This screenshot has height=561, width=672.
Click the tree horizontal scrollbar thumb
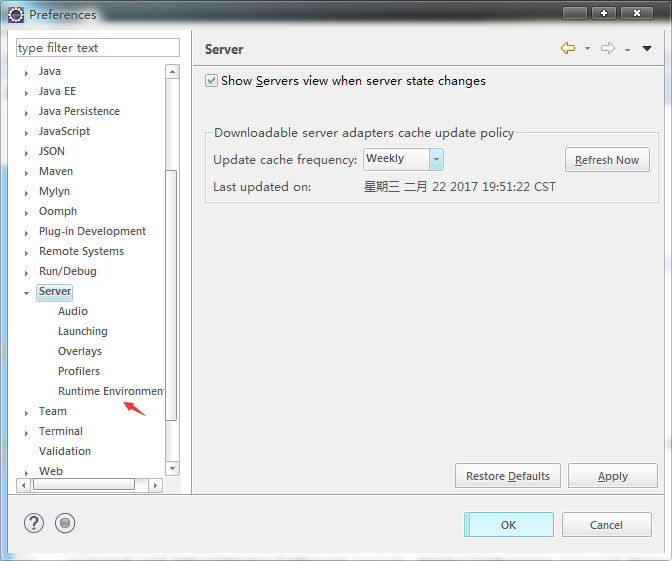coord(84,485)
